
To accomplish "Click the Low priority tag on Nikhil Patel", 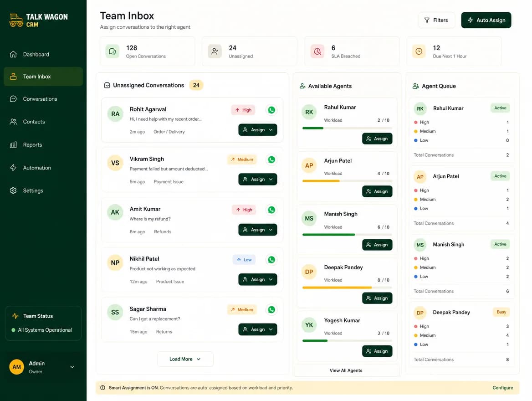I will coord(244,260).
